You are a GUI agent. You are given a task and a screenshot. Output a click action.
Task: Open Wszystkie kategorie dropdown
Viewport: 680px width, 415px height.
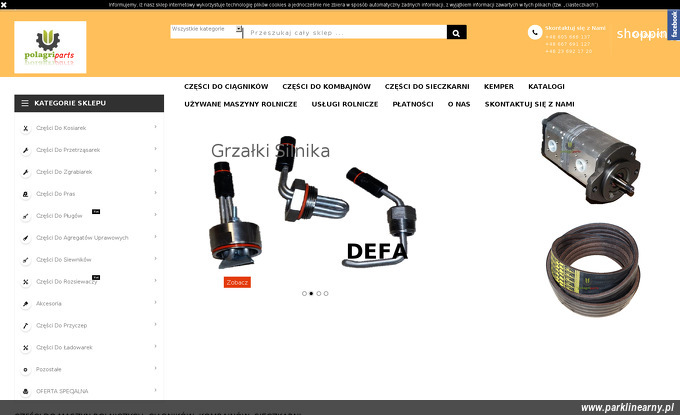coord(206,29)
